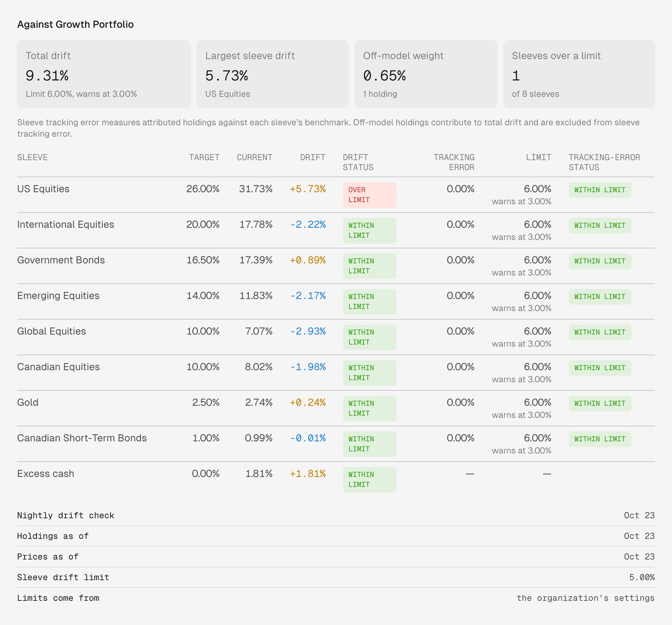Click the 'Prices as of' label

tap(48, 557)
